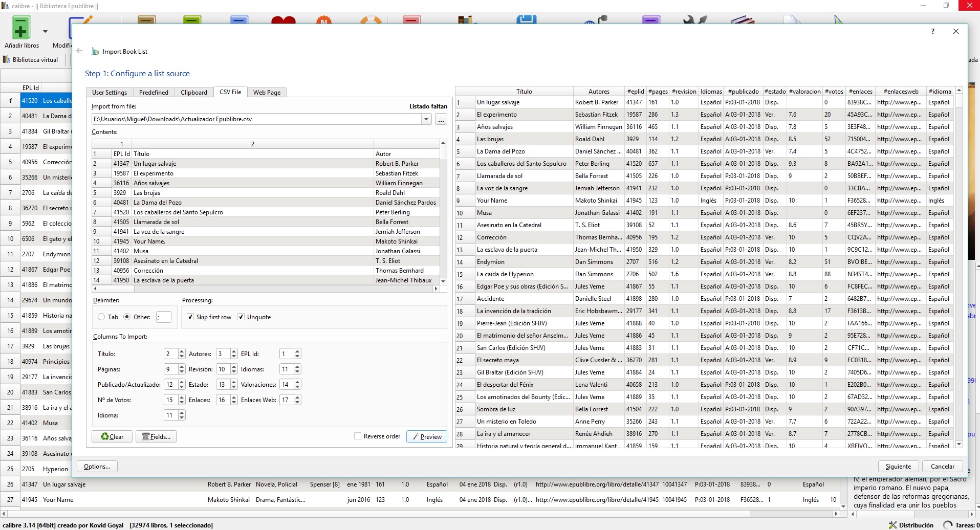Click the question mark help button
980x530 pixels.
tap(933, 31)
